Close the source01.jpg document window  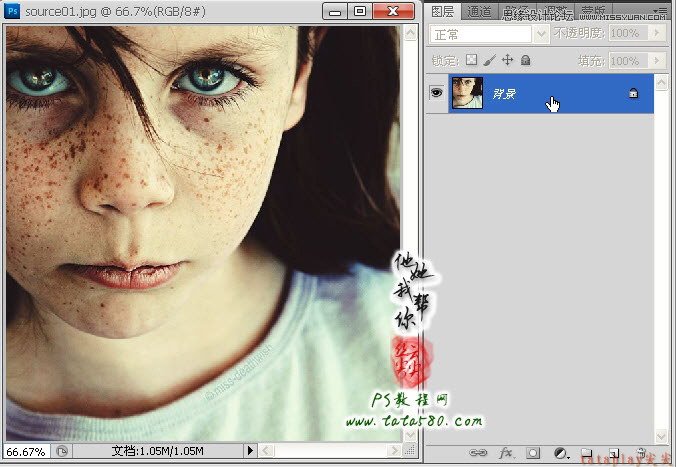(393, 12)
